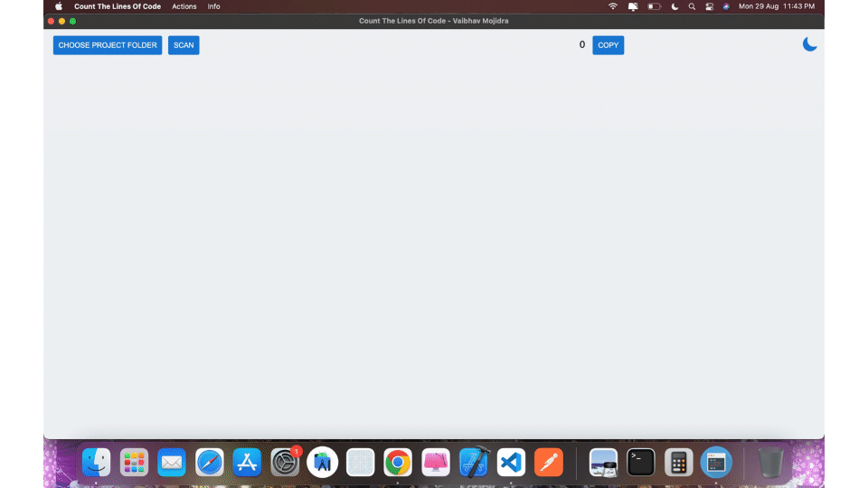868x488 pixels.
Task: Open System Preferences from the dock
Action: pos(285,463)
